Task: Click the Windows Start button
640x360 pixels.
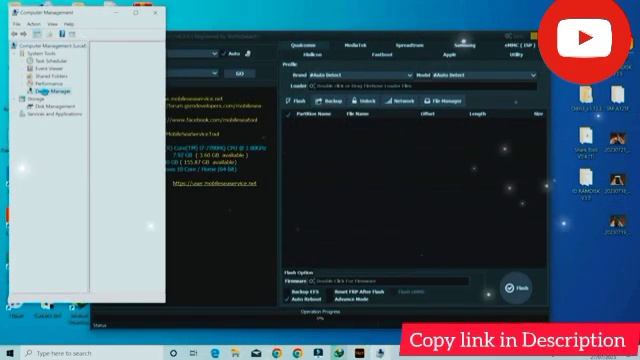Action: click(x=10, y=353)
